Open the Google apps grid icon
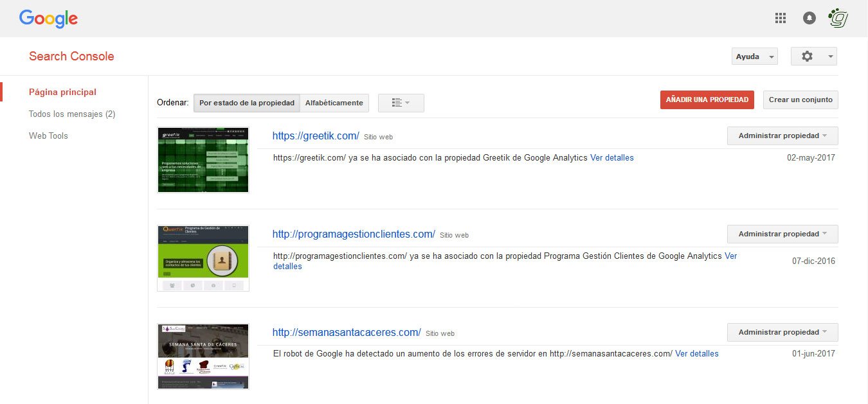 (781, 18)
